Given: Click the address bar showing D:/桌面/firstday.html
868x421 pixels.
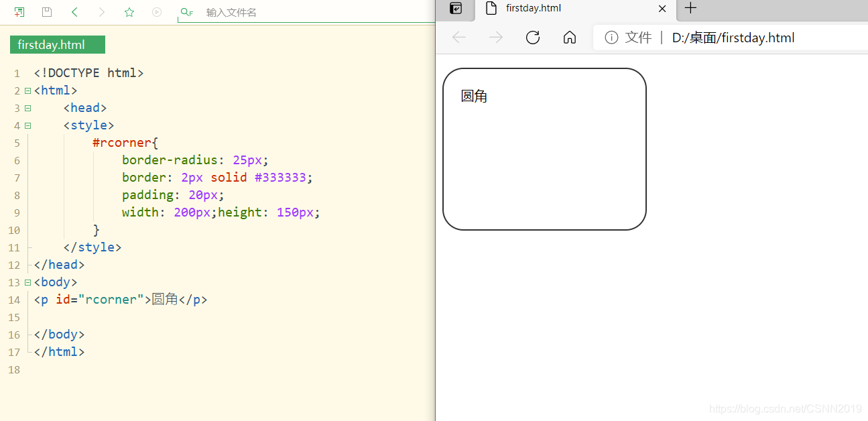Looking at the screenshot, I should point(733,38).
